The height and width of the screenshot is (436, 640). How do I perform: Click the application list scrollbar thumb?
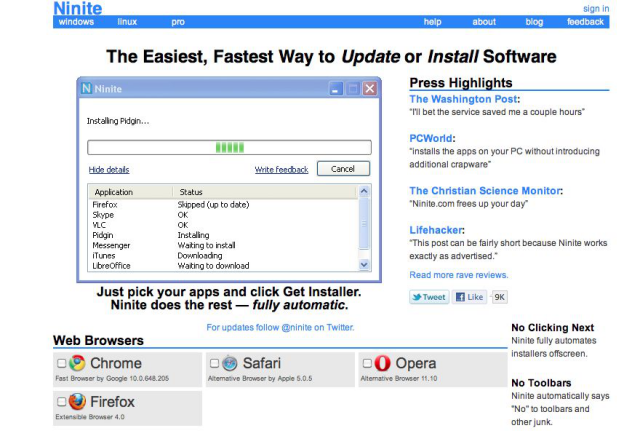pyautogui.click(x=364, y=223)
